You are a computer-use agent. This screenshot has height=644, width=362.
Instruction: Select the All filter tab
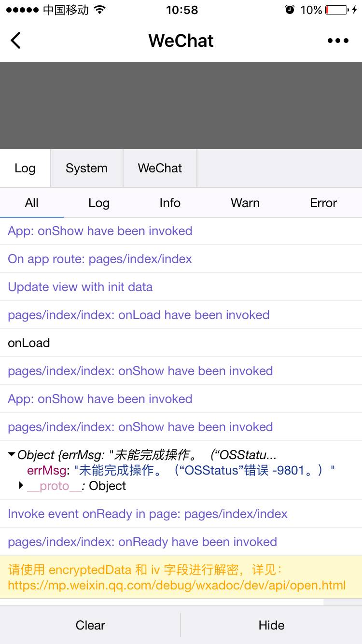click(32, 203)
